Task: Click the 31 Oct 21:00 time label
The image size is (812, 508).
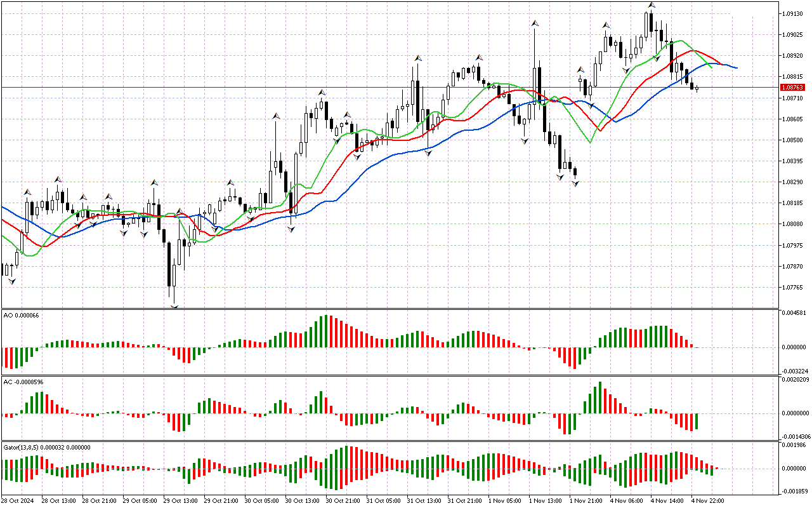Action: pos(465,500)
